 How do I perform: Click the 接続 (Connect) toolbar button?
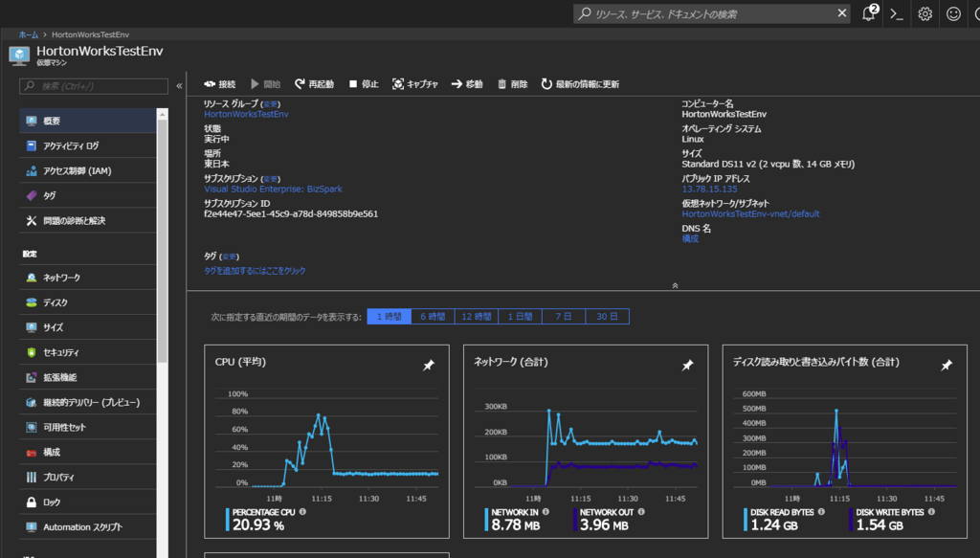220,83
